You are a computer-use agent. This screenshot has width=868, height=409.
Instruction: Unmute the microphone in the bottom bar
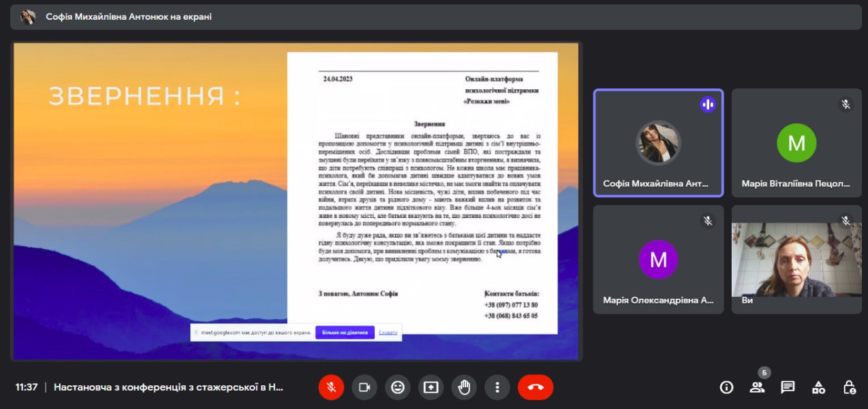pyautogui.click(x=331, y=387)
